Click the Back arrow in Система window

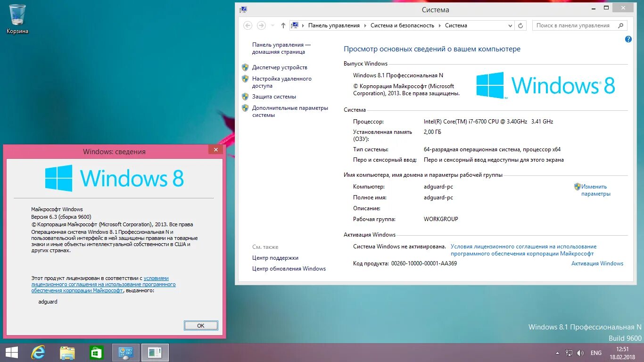coord(248,25)
